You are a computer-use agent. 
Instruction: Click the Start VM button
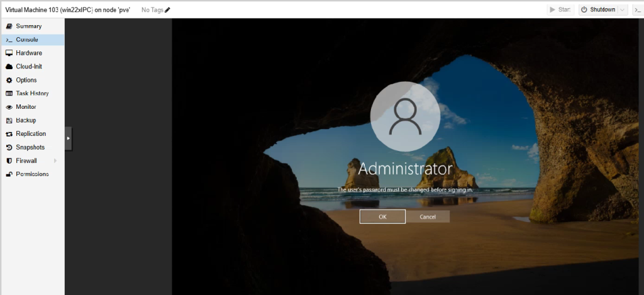(x=560, y=10)
